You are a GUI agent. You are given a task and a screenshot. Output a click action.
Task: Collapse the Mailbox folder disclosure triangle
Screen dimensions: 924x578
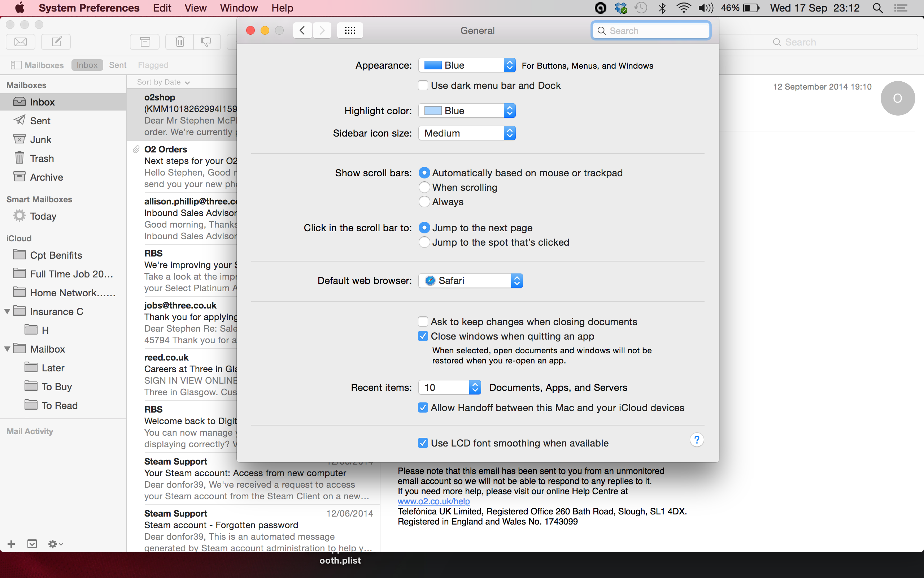[x=7, y=349]
